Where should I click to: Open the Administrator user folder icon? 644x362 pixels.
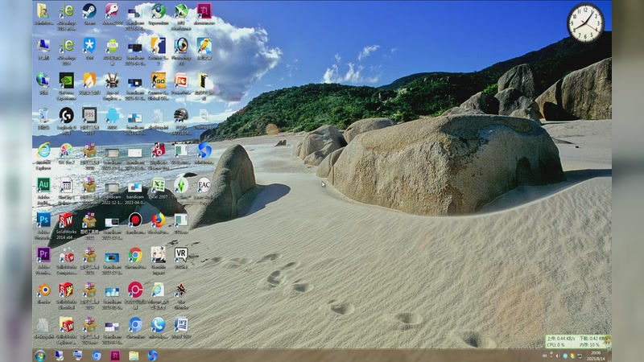[43, 10]
